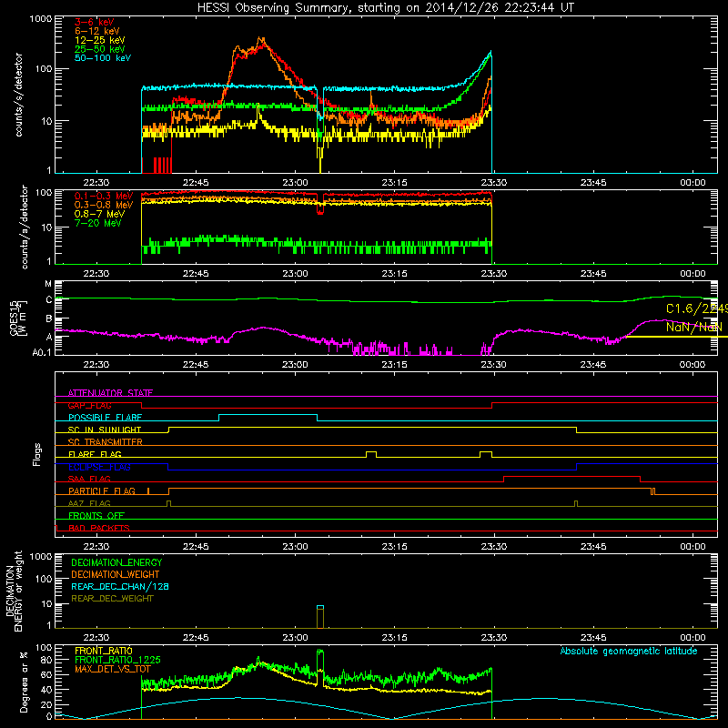This screenshot has height=728, width=728.
Task: Click the first FLARE_FLAG pulse near 23:11
Action: tap(371, 454)
